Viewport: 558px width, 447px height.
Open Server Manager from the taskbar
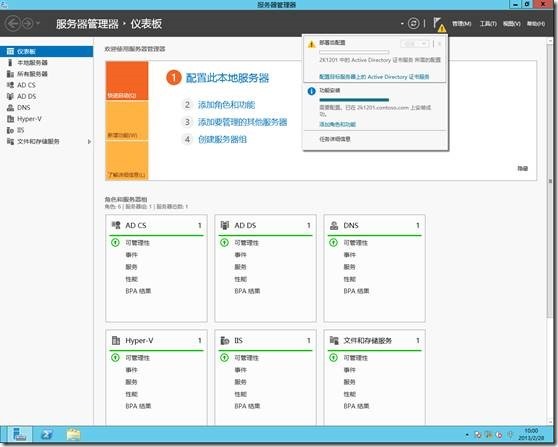tap(19, 435)
